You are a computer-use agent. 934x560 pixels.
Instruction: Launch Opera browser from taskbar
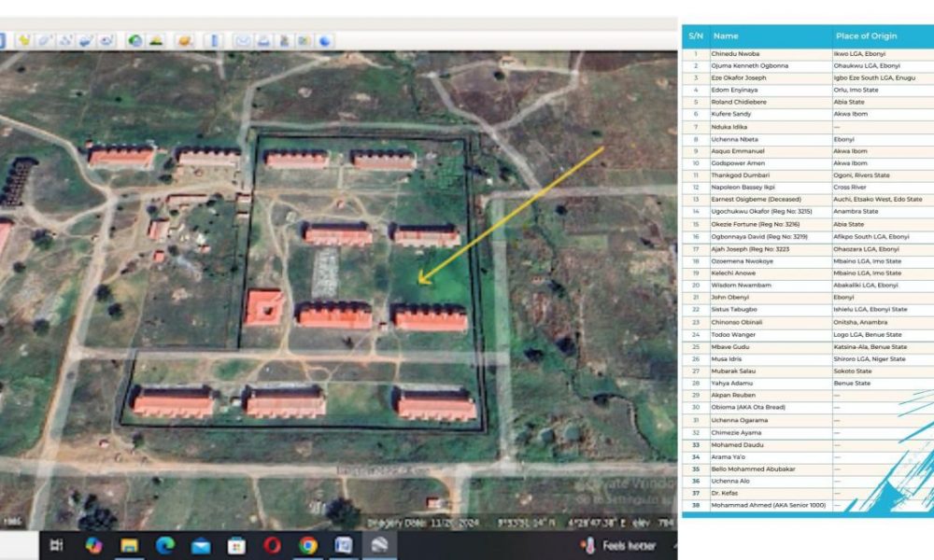273,545
